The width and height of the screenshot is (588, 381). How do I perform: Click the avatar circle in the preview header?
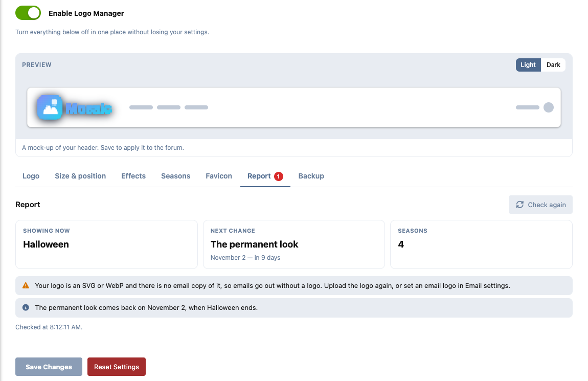pos(549,107)
